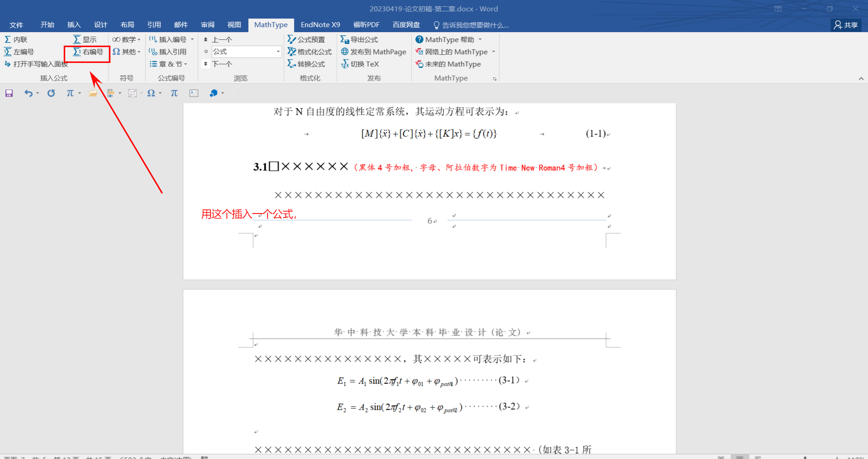Image resolution: width=868 pixels, height=459 pixels.
Task: Click 插入引用 to insert equation reference
Action: click(x=168, y=52)
